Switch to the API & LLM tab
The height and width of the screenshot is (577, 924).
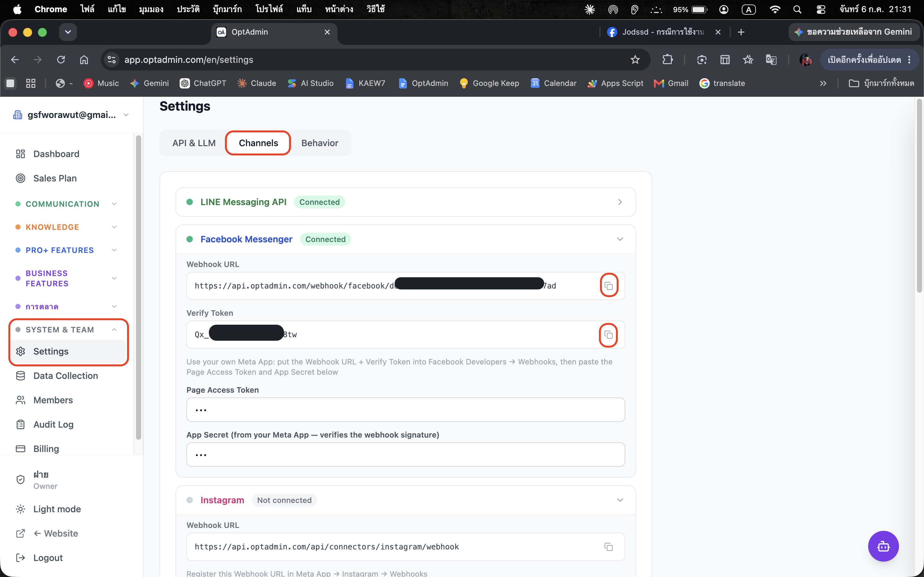(194, 143)
